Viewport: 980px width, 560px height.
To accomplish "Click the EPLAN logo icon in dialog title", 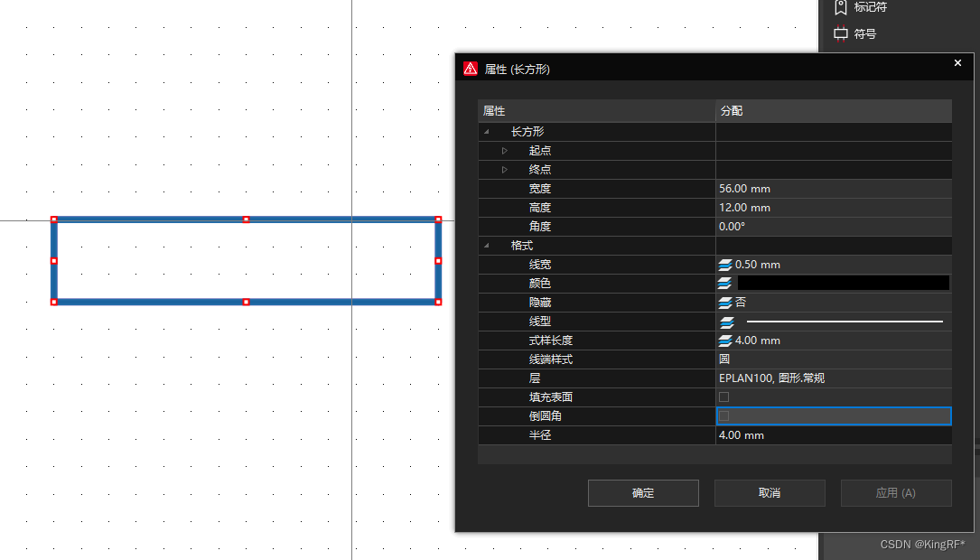I will 470,69.
